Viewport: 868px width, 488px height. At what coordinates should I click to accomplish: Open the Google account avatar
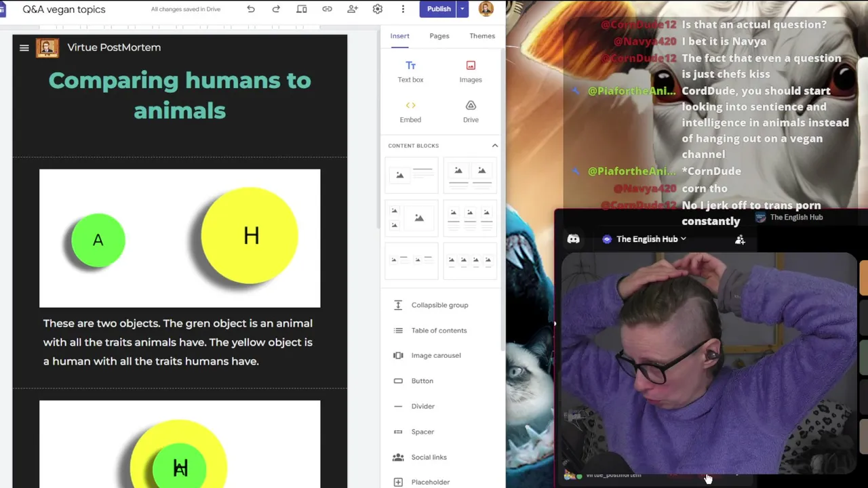pyautogui.click(x=486, y=9)
